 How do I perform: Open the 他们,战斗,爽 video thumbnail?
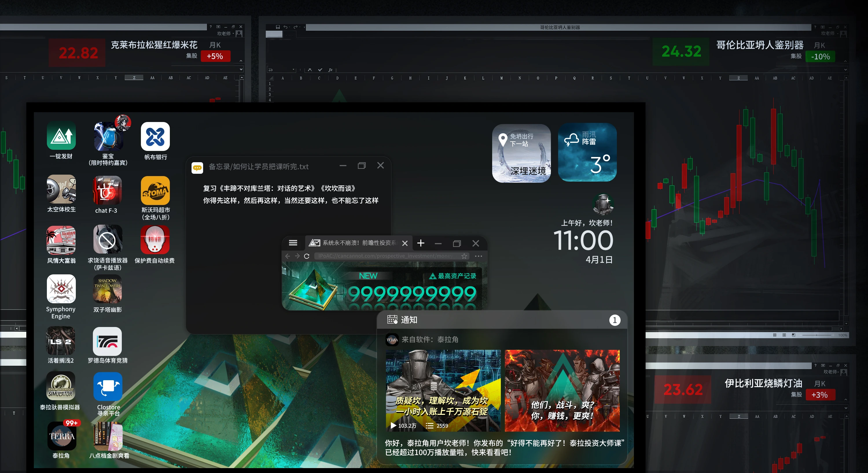[562, 391]
